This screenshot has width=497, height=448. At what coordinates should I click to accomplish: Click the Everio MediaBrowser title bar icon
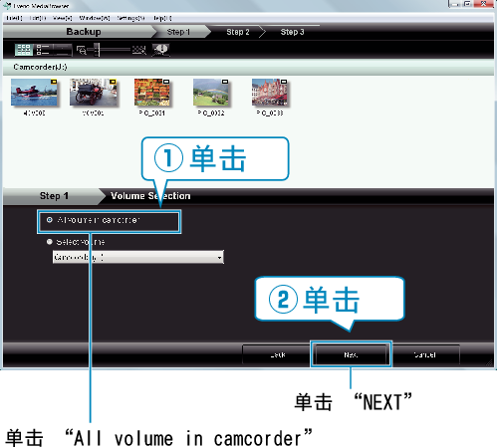point(7,6)
